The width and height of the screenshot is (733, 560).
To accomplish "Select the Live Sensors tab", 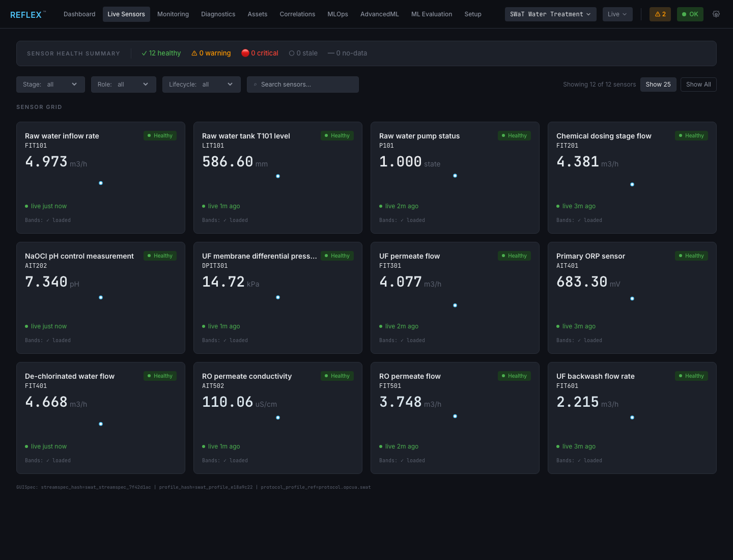I will click(x=126, y=14).
